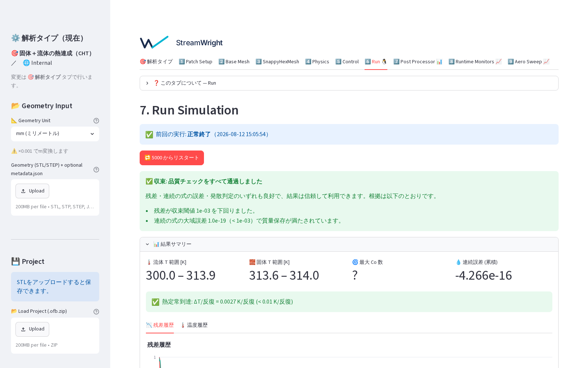This screenshot has width=588, height=368.
Task: Click Upload under Load Project (.ofb.zip)
Action: (x=32, y=329)
